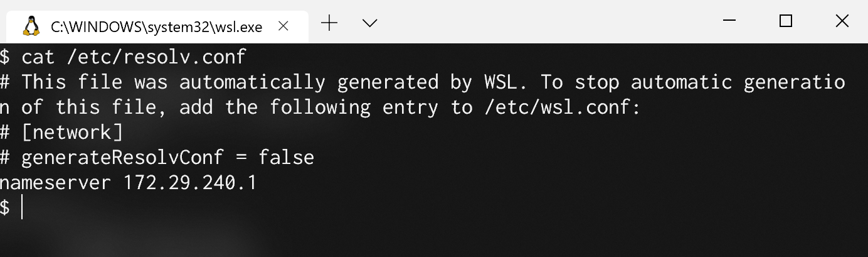Screen dimensions: 868x257
Task: Open a new tab with the plus button
Action: (329, 23)
